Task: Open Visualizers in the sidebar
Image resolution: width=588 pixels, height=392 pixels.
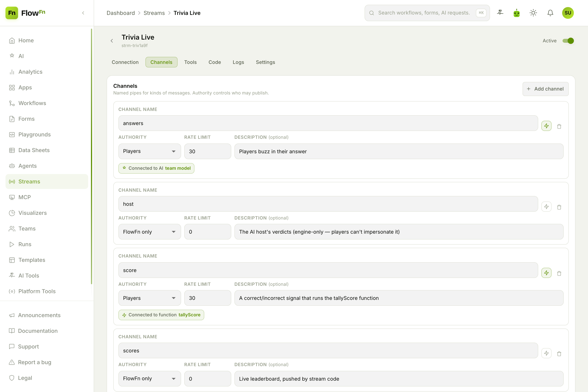Action: click(x=47, y=213)
